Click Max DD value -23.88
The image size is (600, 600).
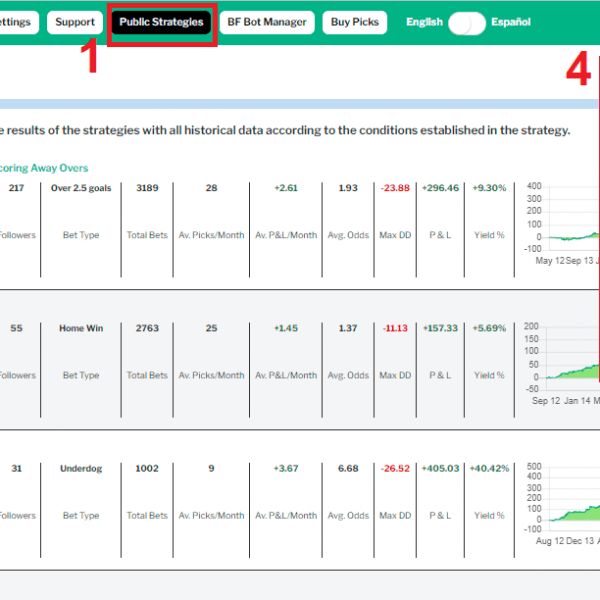tap(395, 188)
